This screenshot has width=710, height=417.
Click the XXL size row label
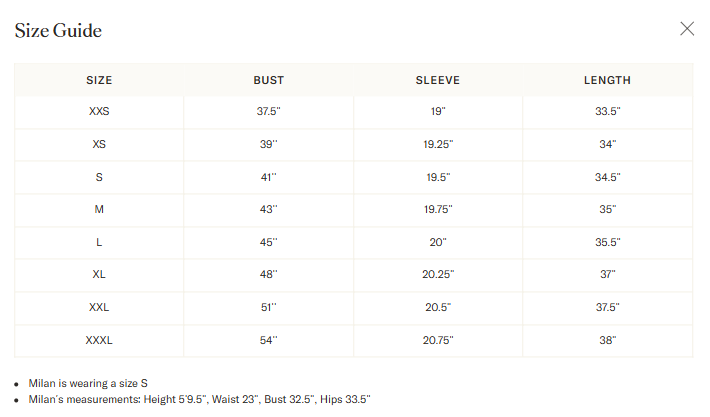(99, 307)
